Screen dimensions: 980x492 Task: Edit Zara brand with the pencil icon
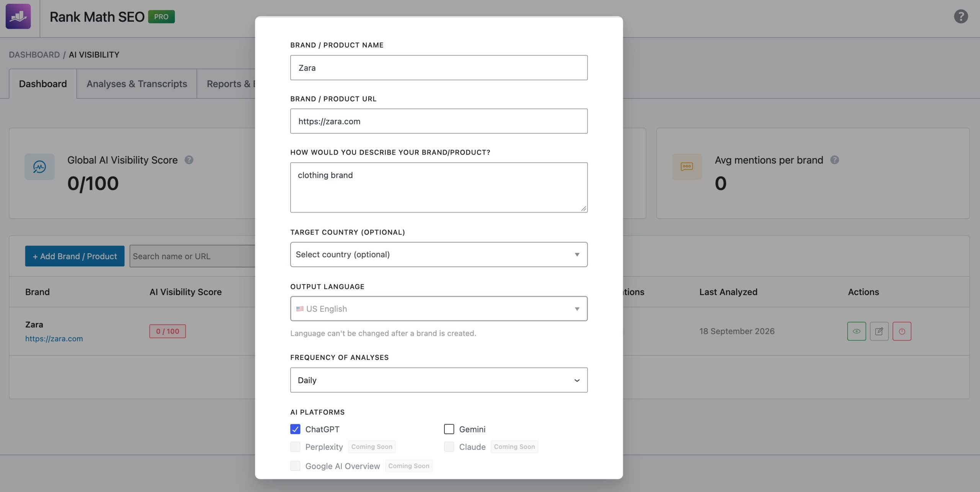(x=879, y=331)
